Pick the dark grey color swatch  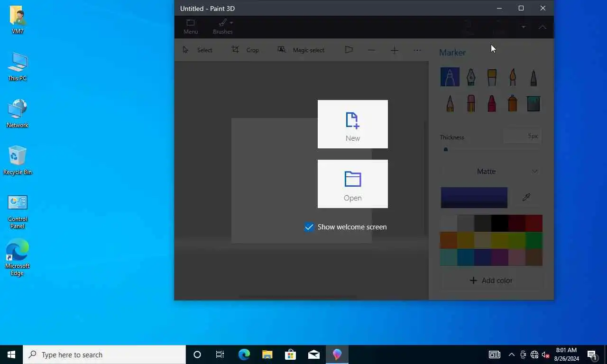pos(483,223)
